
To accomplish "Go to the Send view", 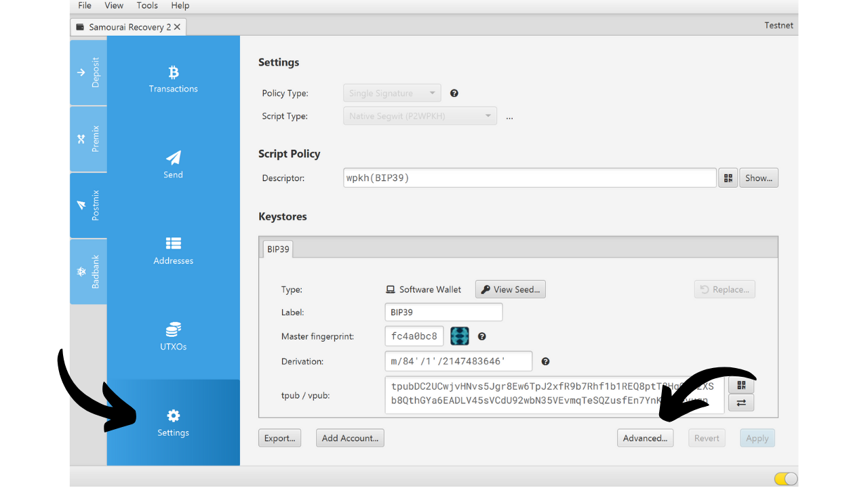I will click(173, 165).
